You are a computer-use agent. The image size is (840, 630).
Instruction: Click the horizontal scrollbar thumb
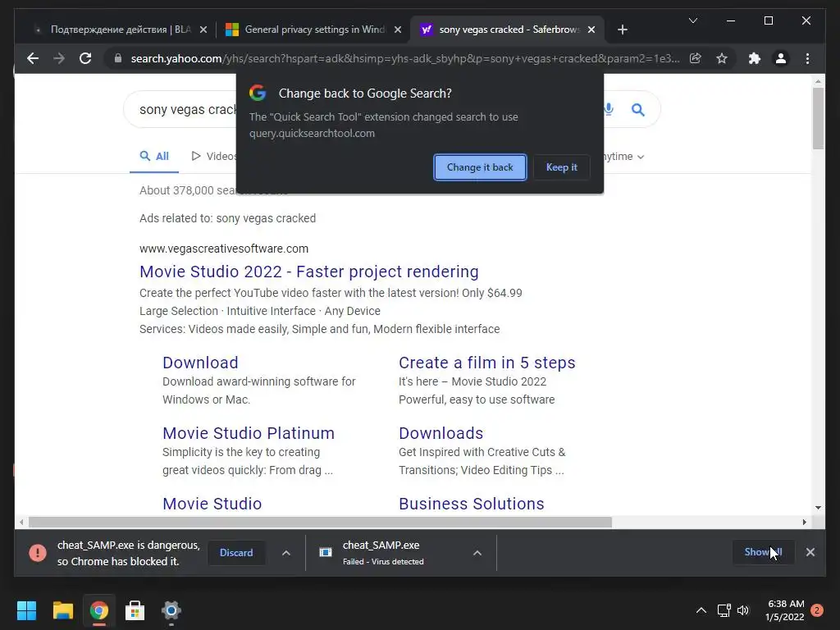(x=321, y=523)
